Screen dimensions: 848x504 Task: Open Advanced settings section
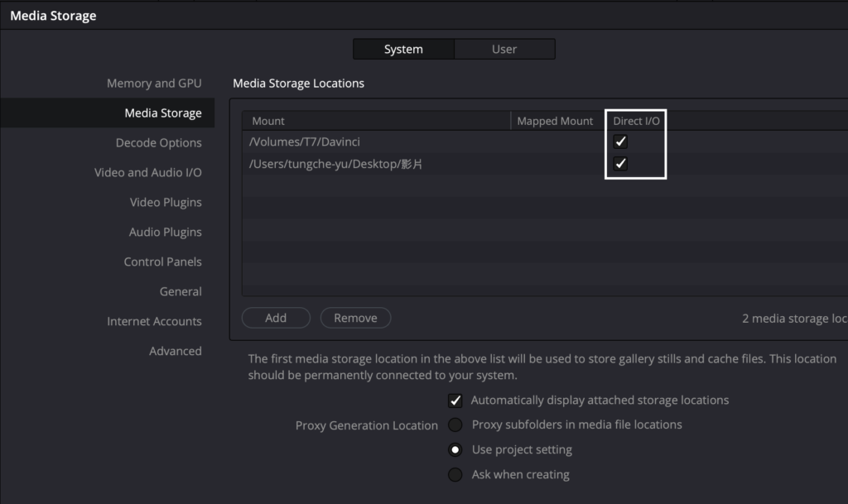(175, 351)
